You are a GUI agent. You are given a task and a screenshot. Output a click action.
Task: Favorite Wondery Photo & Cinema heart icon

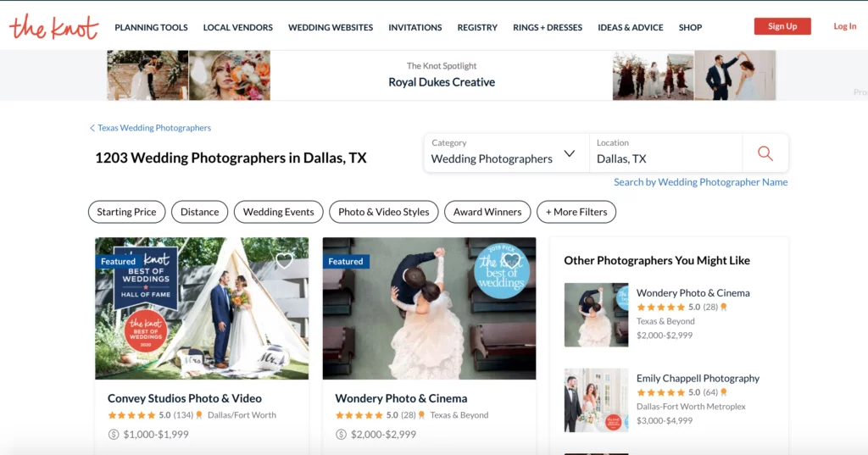[x=511, y=261]
